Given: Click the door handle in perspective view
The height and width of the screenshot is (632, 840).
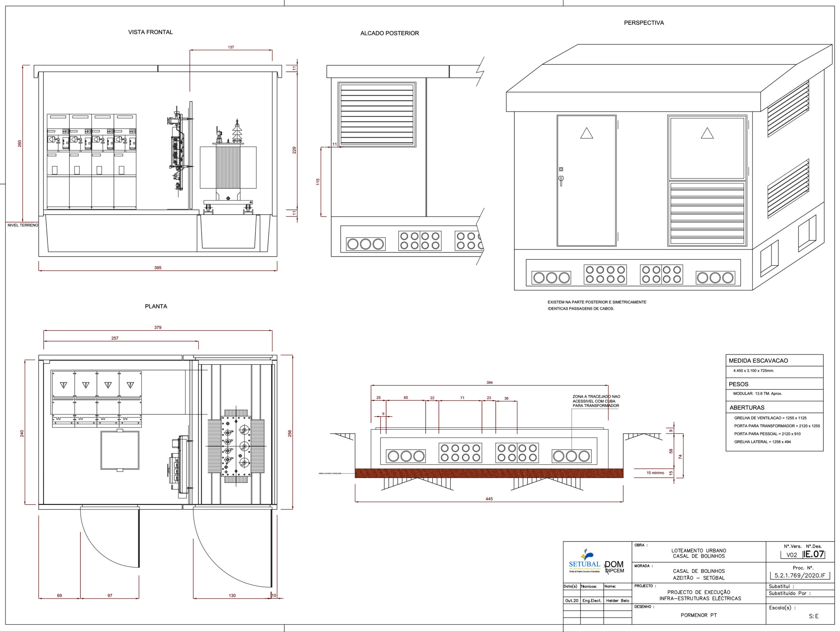Looking at the screenshot, I should click(x=561, y=180).
